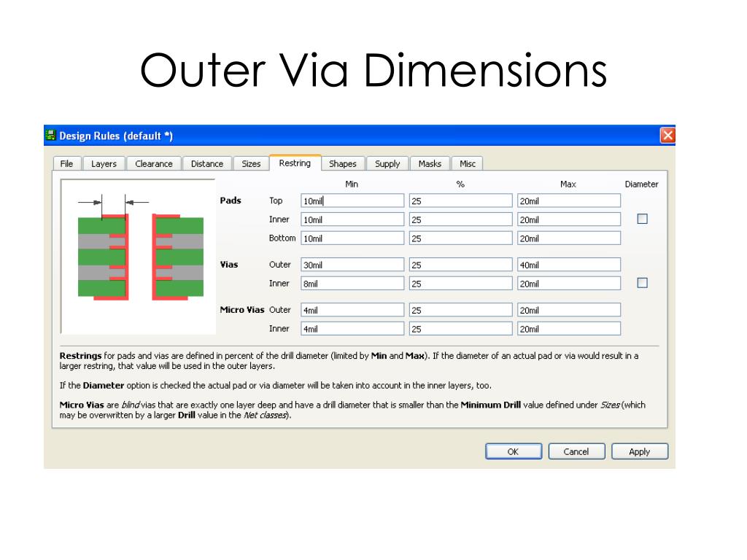Open the Clearance tab
The height and width of the screenshot is (560, 747).
coord(153,163)
